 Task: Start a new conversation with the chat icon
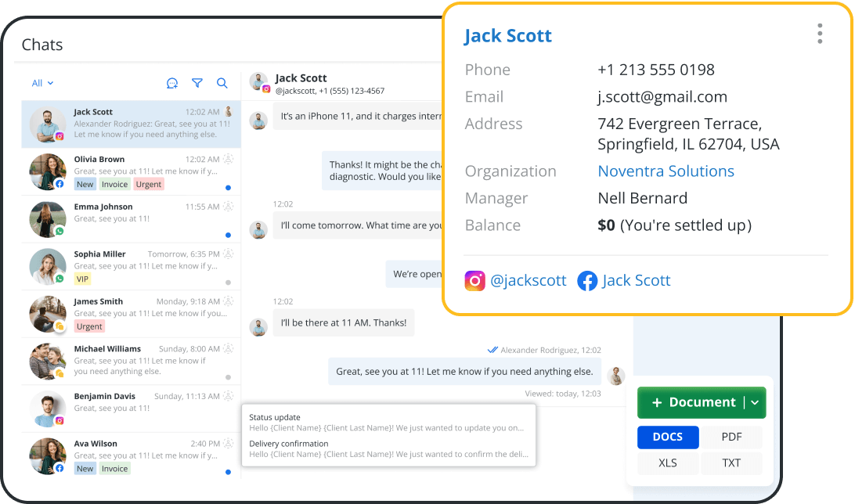tap(172, 83)
